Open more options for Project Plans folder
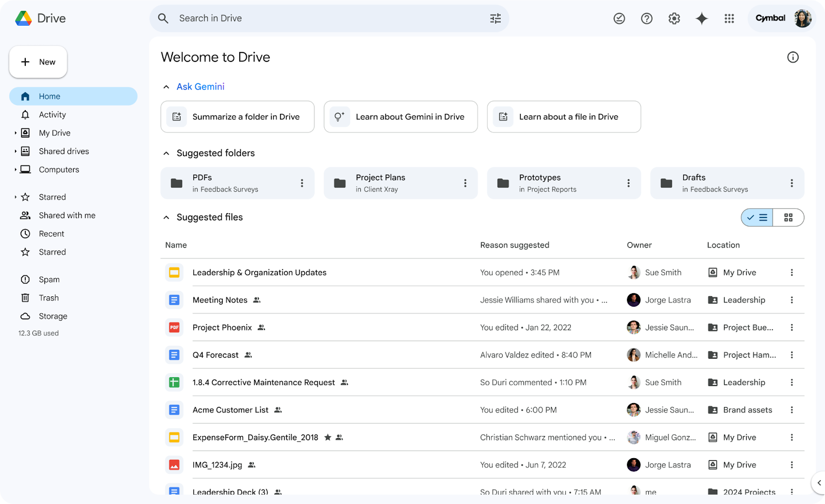This screenshot has height=504, width=825. click(465, 183)
